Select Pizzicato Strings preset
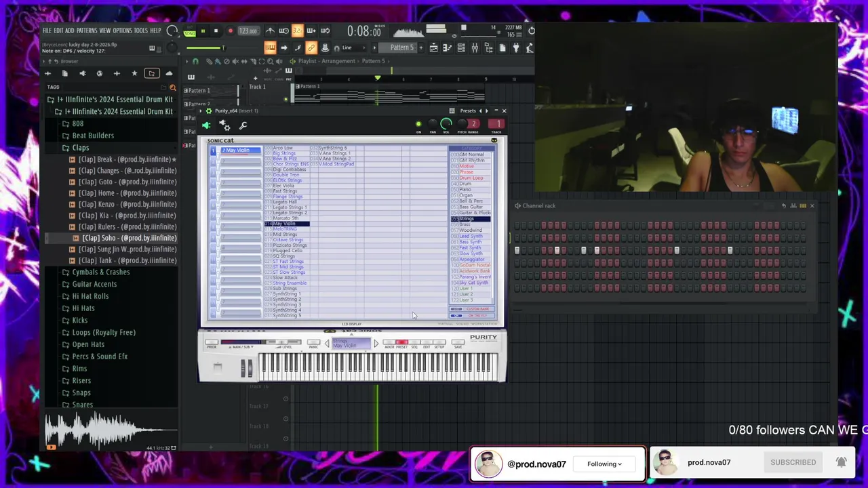 288,245
